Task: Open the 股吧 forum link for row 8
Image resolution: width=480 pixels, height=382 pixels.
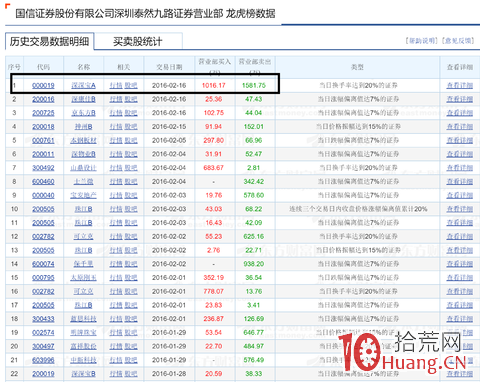Action: [131, 181]
